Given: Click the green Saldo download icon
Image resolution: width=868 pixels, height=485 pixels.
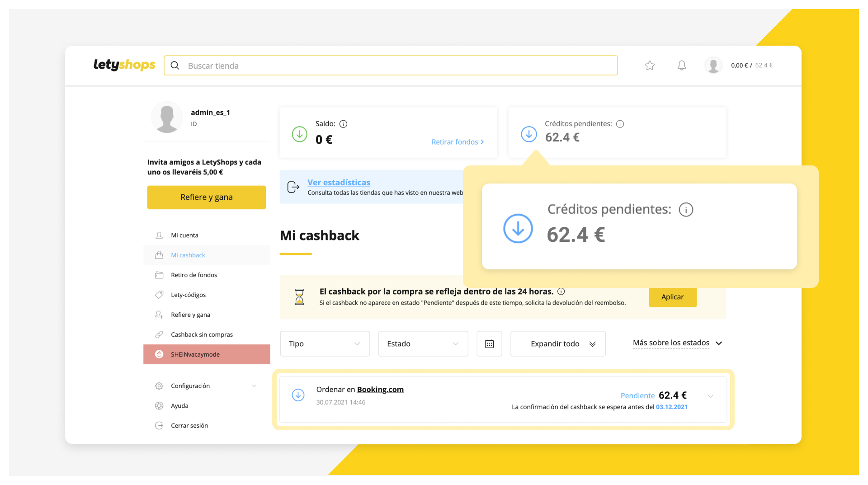Looking at the screenshot, I should point(299,134).
